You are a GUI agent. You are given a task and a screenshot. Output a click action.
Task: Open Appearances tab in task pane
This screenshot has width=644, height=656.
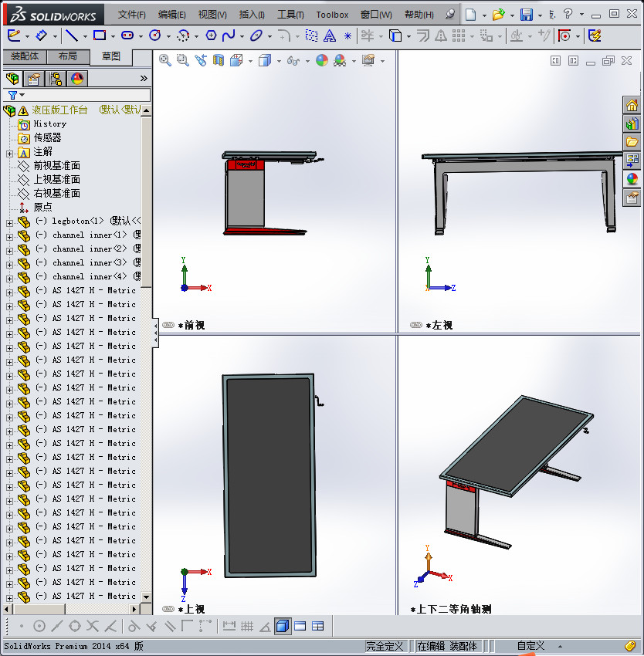point(632,179)
